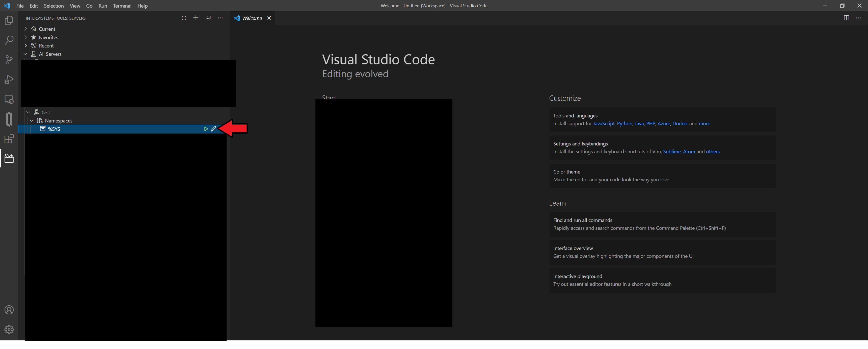Click the Python link under Tools and languages
Screen dimensions: 868x349
(x=625, y=124)
